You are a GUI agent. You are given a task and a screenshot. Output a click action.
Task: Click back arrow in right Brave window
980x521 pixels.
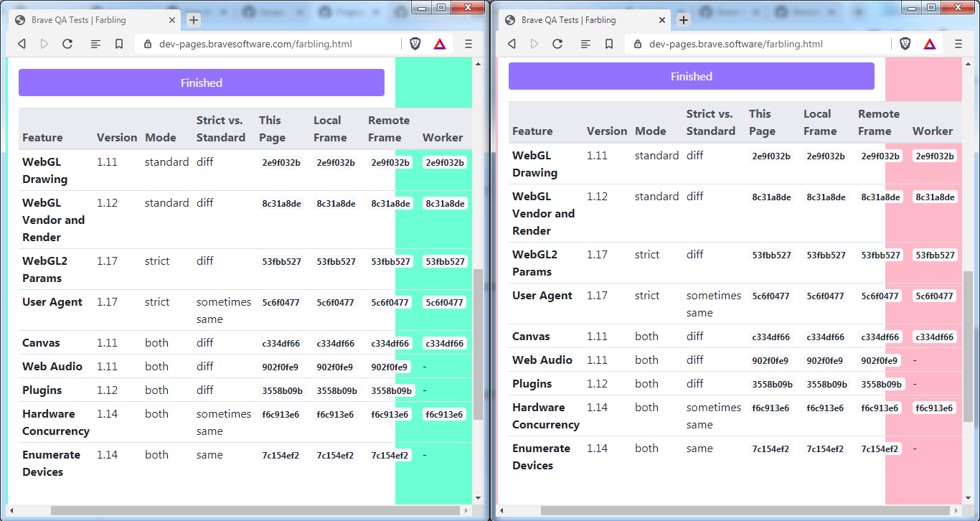[x=512, y=44]
